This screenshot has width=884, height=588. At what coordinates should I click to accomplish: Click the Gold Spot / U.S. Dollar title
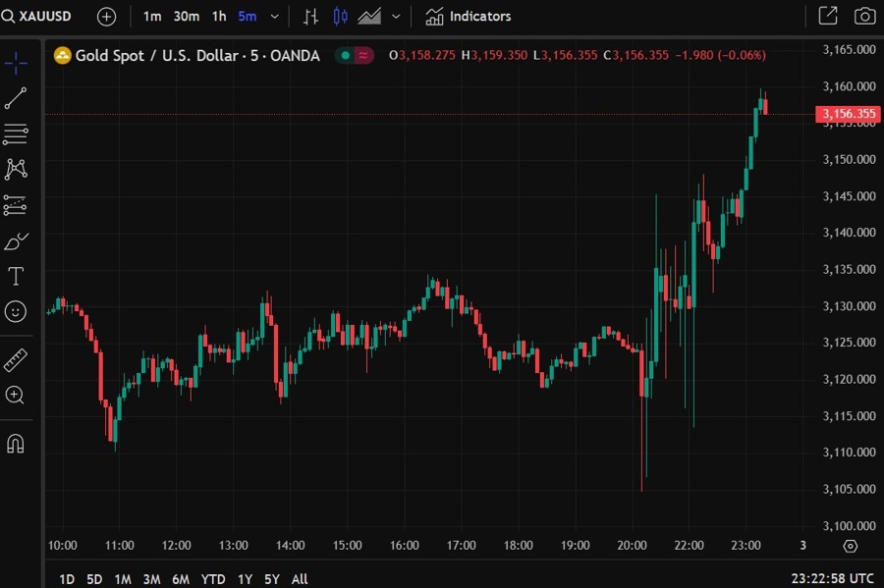[x=197, y=55]
